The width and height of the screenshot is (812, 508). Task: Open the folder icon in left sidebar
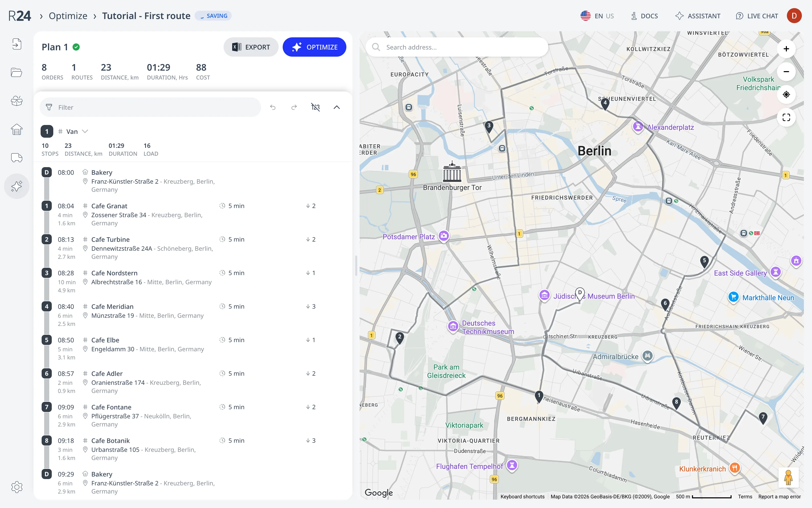16,72
